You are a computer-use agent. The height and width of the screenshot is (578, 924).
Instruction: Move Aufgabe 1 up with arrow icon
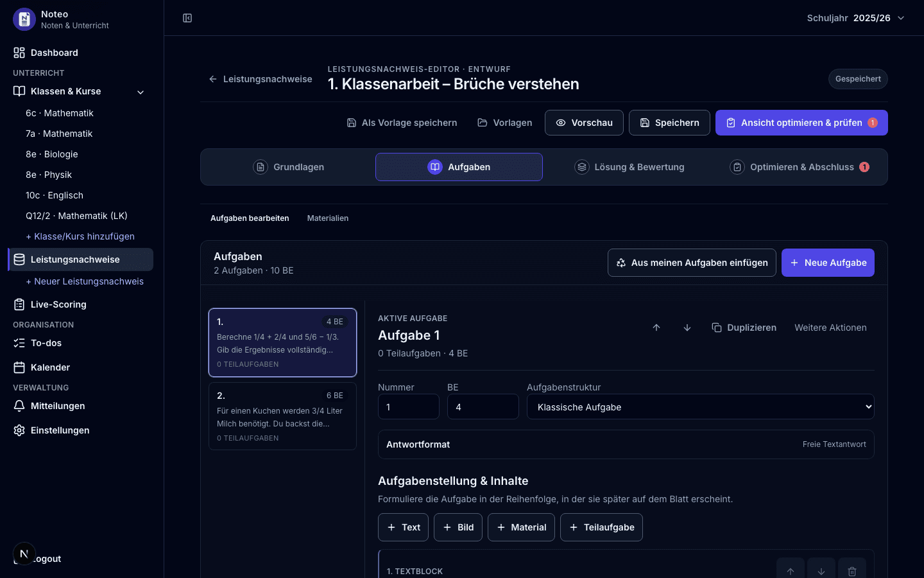[656, 328]
